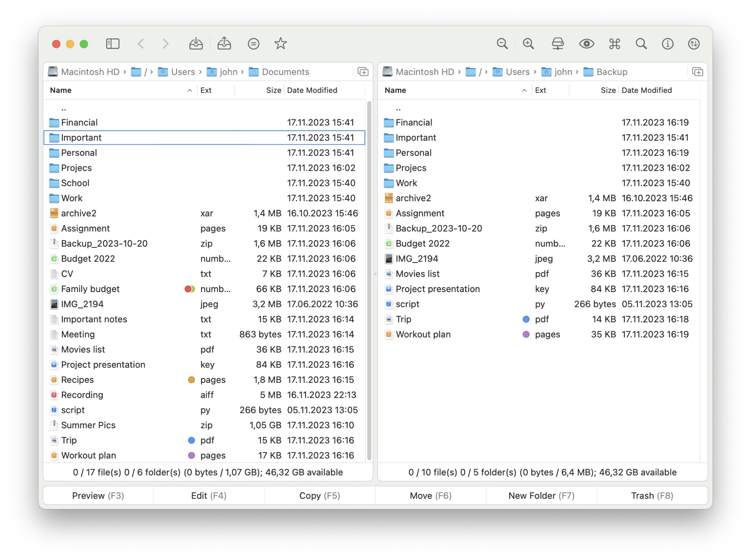The width and height of the screenshot is (751, 560).
Task: Open sorting options via the arrows icon
Action: (x=694, y=44)
